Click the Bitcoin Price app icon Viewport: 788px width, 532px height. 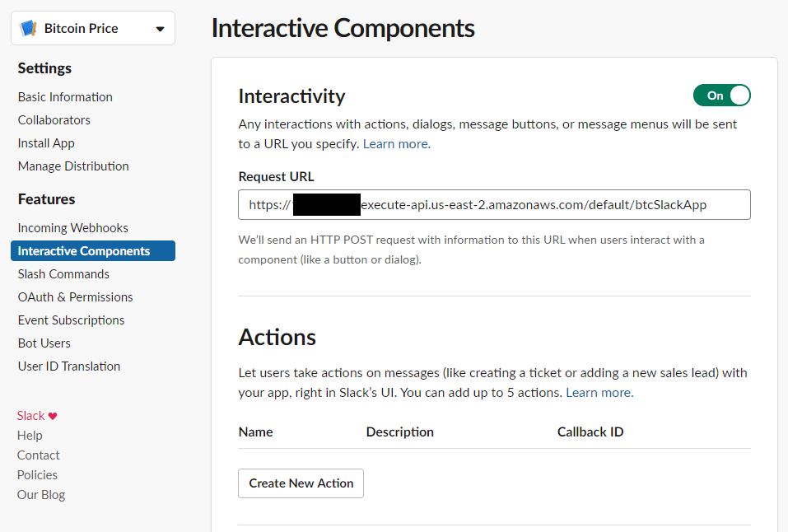[x=29, y=29]
